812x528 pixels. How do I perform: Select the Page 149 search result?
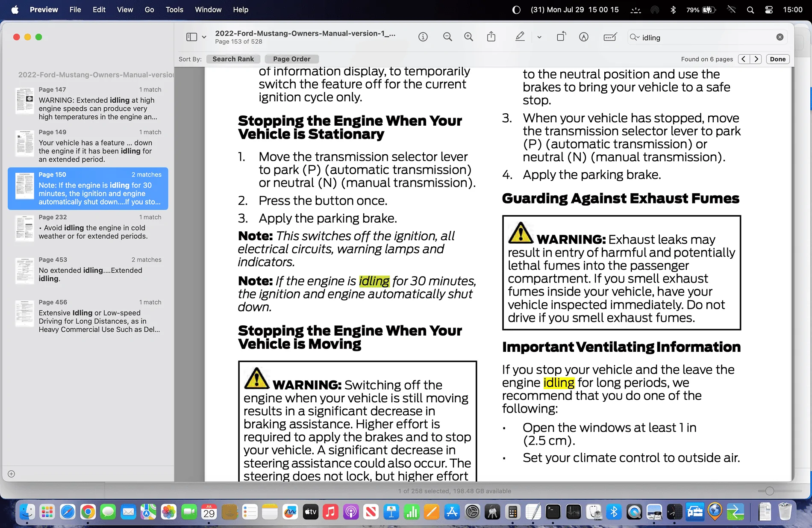(x=88, y=146)
